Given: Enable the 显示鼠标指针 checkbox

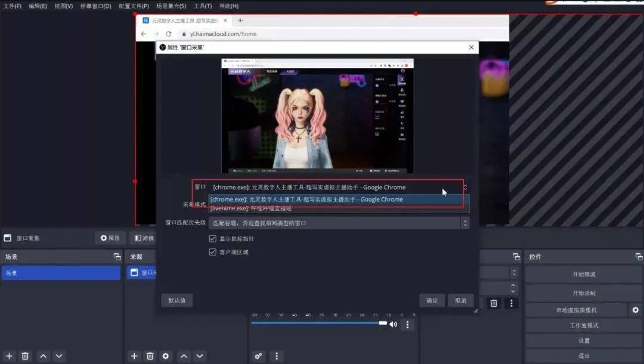Looking at the screenshot, I should [213, 238].
